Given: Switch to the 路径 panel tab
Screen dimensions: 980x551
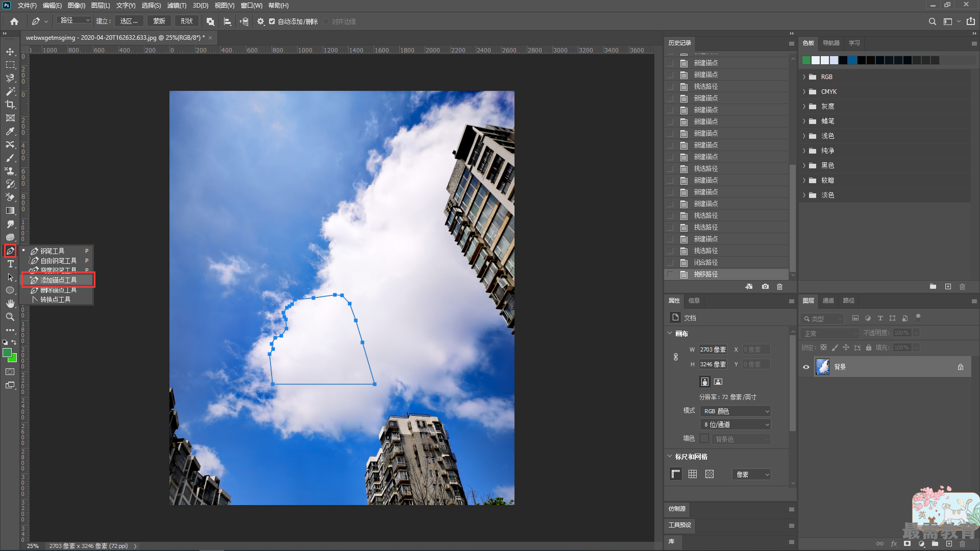Looking at the screenshot, I should [x=848, y=300].
